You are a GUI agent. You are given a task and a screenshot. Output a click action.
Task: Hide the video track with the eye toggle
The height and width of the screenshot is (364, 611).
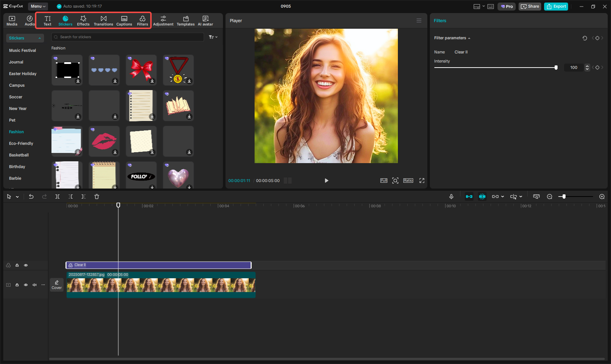tap(26, 285)
